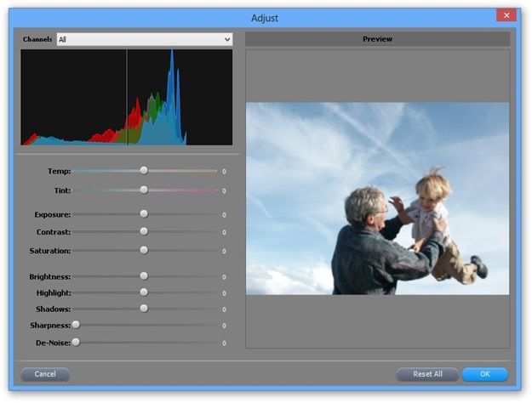This screenshot has height=403, width=532.
Task: Click the Highlight slider handle
Action: (x=144, y=292)
